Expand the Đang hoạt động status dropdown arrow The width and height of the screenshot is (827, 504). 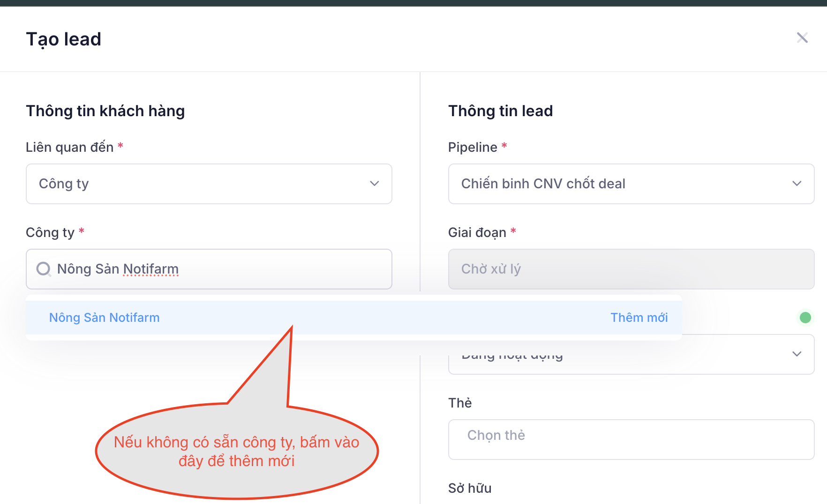tap(797, 354)
